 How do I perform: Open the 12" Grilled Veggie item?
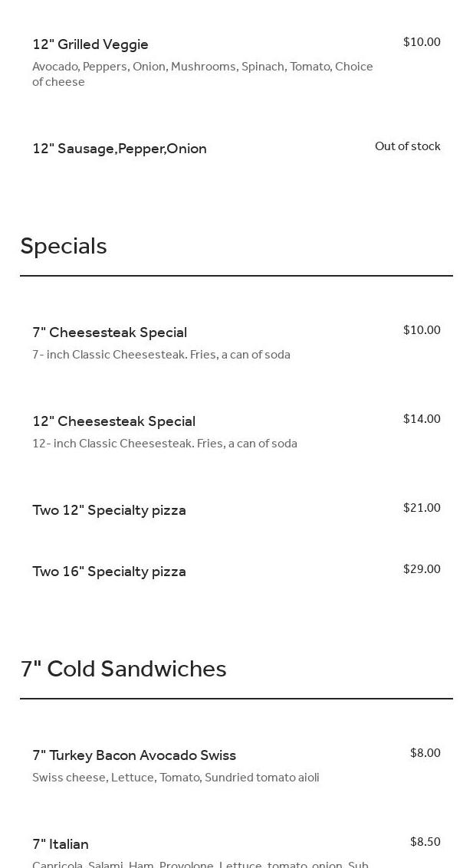pos(90,44)
